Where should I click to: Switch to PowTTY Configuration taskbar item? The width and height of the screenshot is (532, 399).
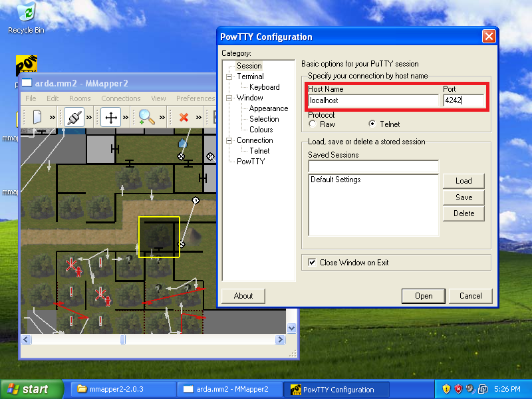click(336, 389)
